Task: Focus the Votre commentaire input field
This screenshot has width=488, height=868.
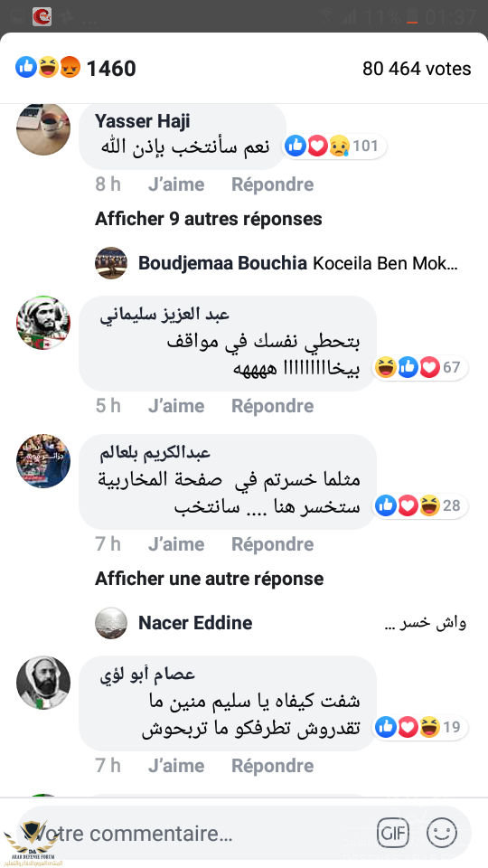Action: (193, 833)
